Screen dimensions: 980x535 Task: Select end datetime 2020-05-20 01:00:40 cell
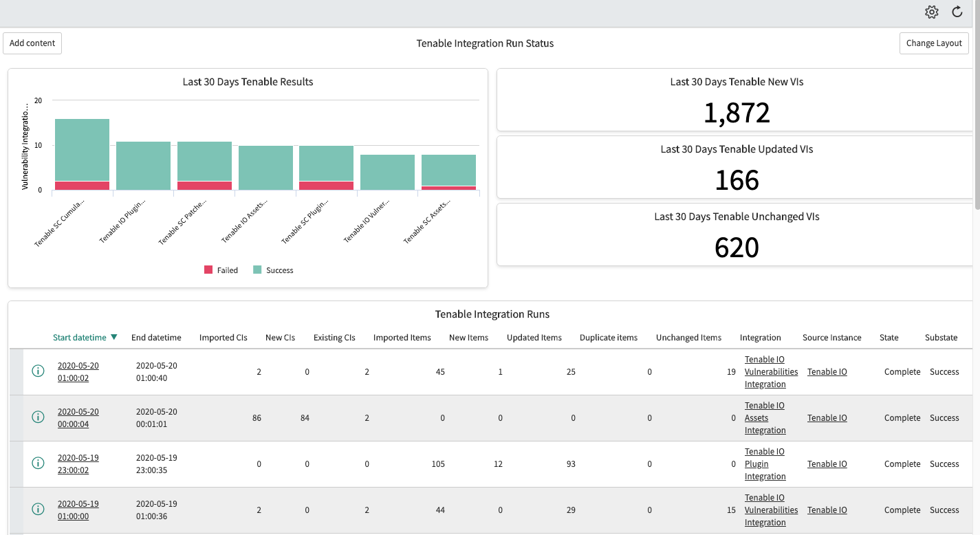[x=157, y=371]
